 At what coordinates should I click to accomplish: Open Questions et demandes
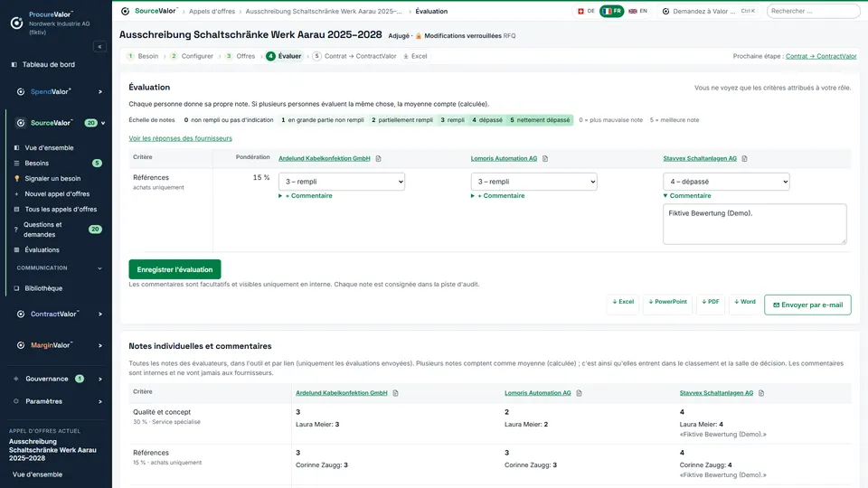[x=42, y=230]
